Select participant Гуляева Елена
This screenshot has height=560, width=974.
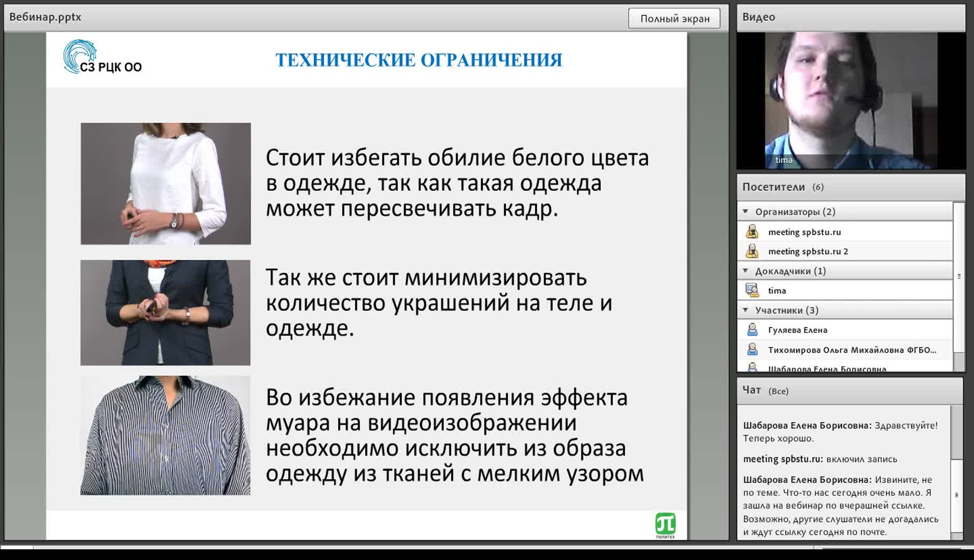(845, 330)
